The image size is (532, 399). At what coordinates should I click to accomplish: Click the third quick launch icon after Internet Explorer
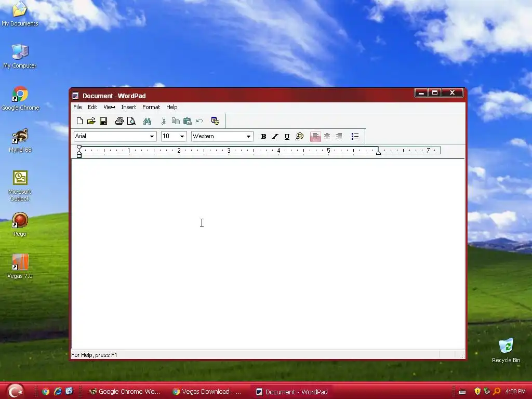69,392
